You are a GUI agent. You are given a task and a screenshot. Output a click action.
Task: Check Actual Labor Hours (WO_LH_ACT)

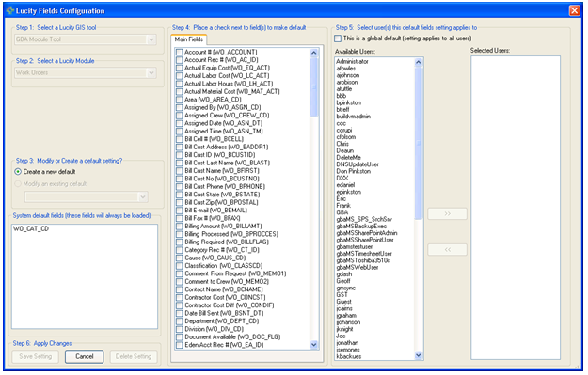180,84
